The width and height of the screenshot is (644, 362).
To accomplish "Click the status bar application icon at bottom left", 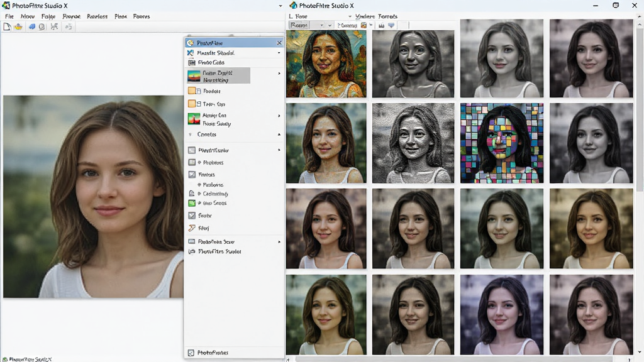I will (x=4, y=359).
